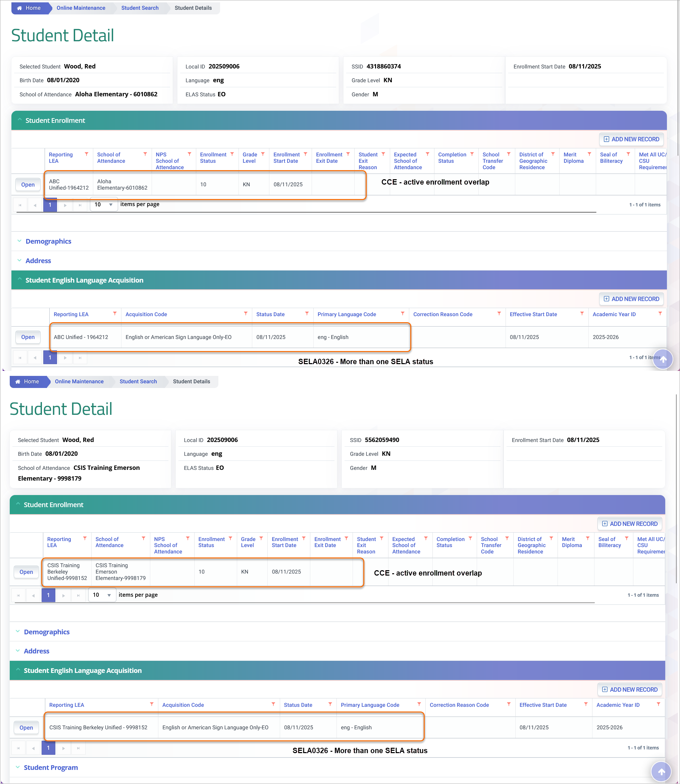This screenshot has height=784, width=680.
Task: Filter Grade Level column in top enrollment table
Action: coord(263,154)
